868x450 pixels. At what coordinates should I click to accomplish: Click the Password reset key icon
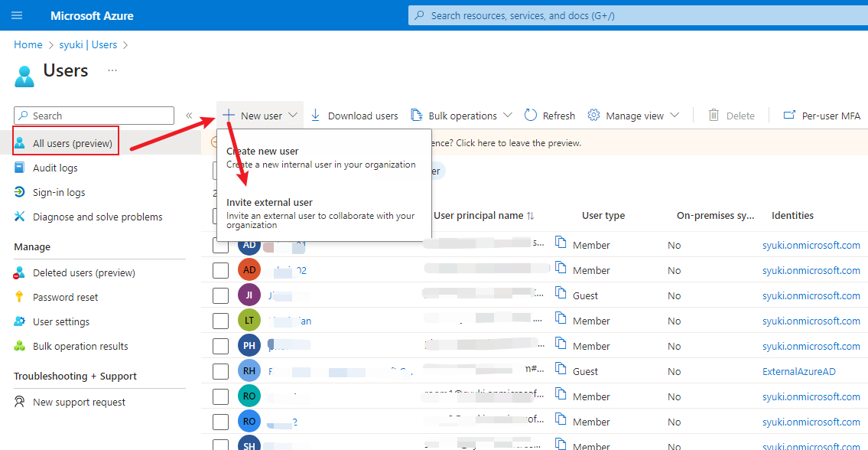[x=20, y=297]
